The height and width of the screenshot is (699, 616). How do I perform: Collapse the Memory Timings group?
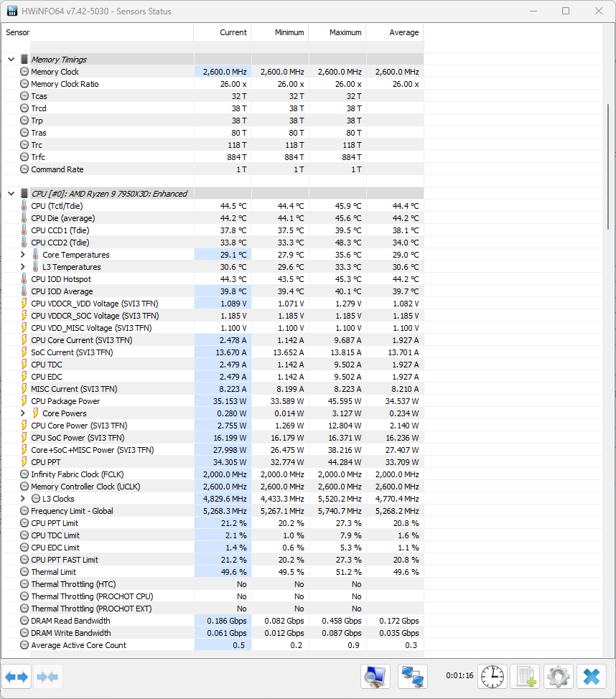coord(11,60)
